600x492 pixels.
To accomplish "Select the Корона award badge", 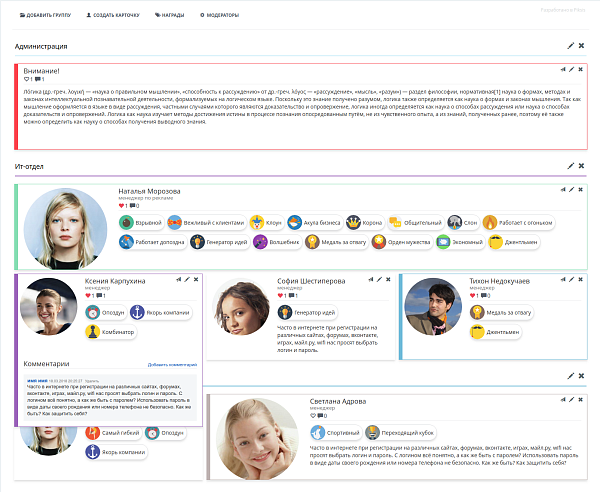I will [365, 223].
